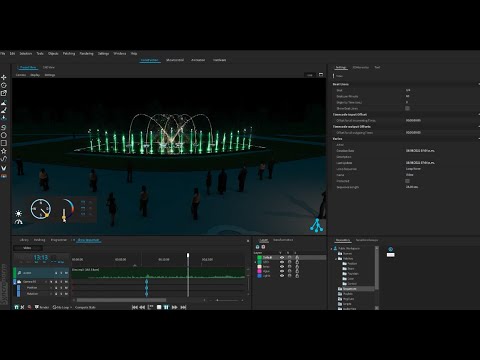Click the compass dial in viewport
Screen dimensions: 480x360
[x=41, y=209]
